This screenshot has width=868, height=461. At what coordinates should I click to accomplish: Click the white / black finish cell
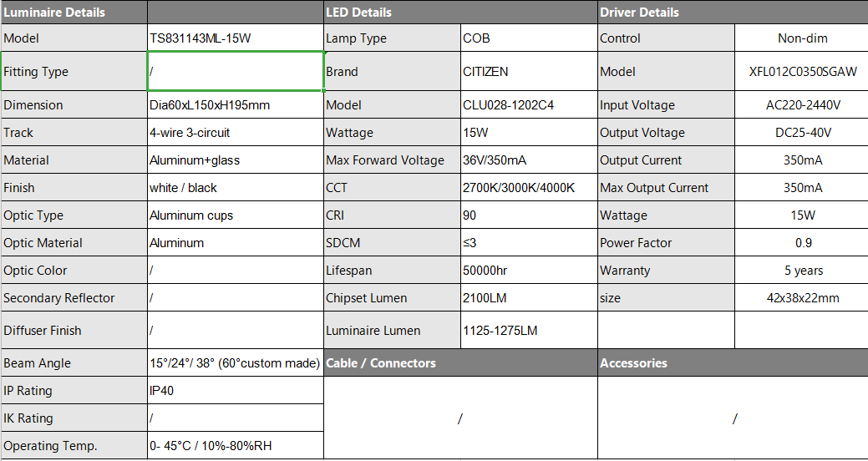coord(236,188)
